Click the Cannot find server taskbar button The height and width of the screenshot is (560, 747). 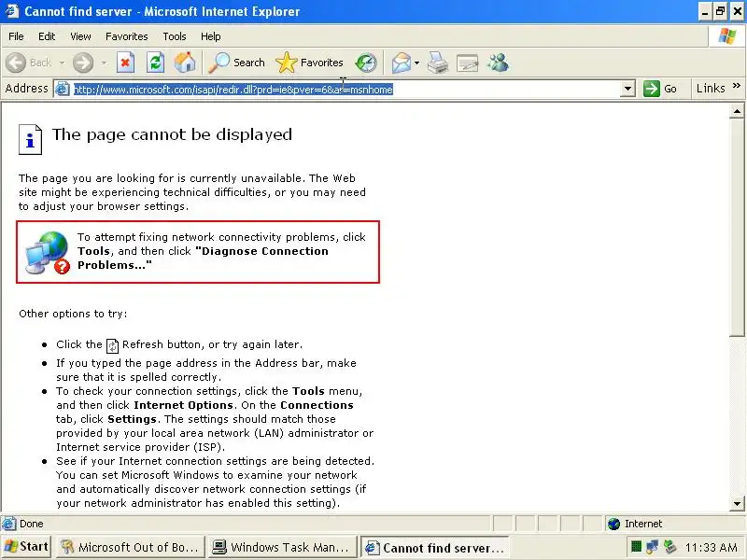(434, 547)
